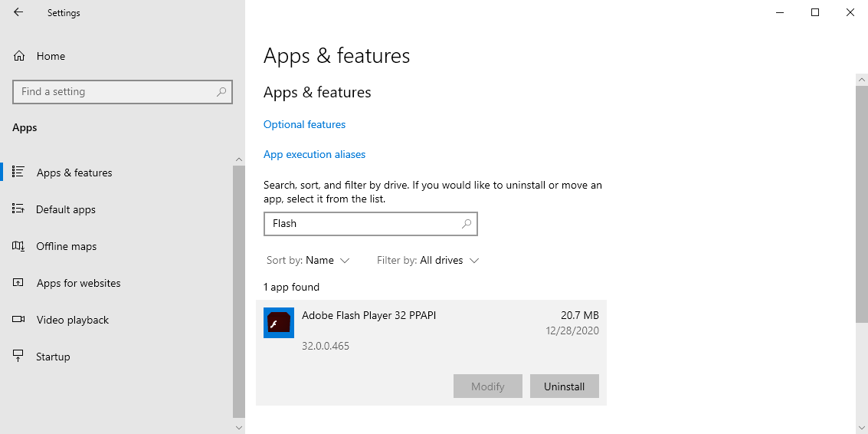Click the 1 app found text
The width and height of the screenshot is (868, 434).
(x=291, y=287)
